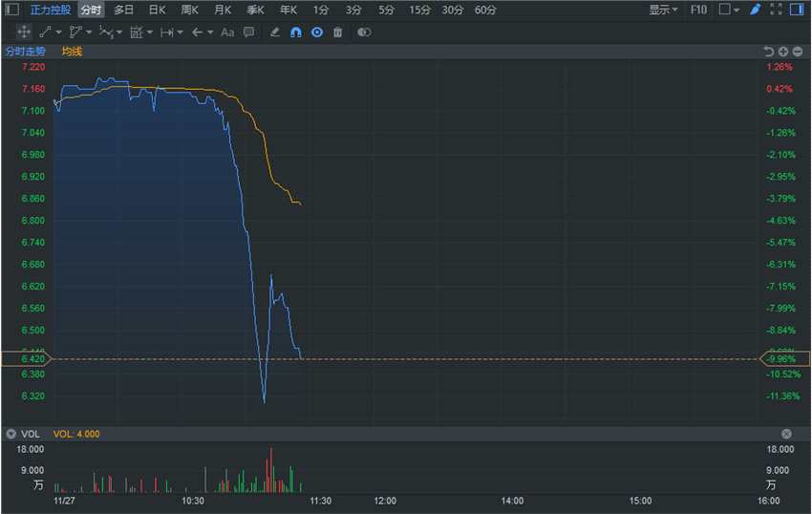Toggle the magnet snap mode
This screenshot has height=514, width=812.
[x=296, y=32]
